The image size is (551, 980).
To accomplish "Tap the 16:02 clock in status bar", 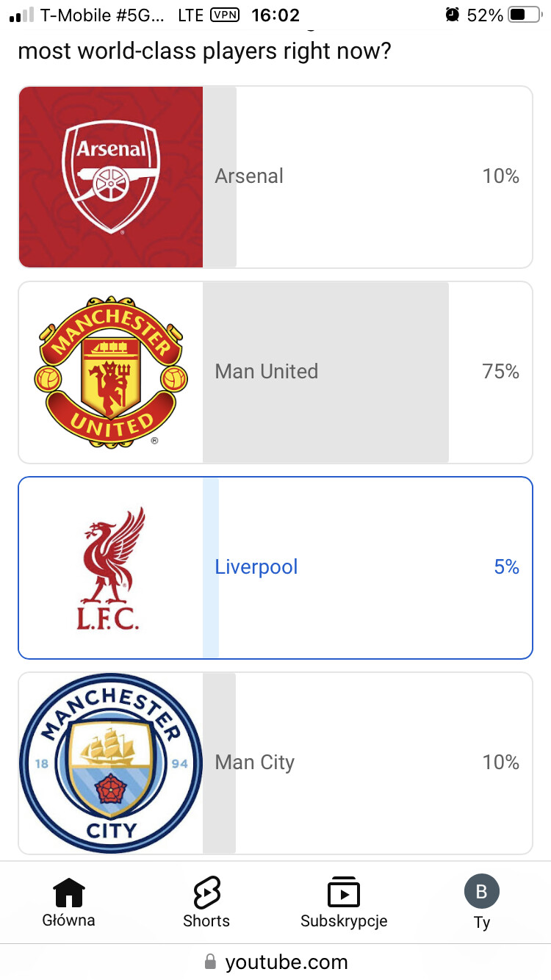I will [x=275, y=15].
